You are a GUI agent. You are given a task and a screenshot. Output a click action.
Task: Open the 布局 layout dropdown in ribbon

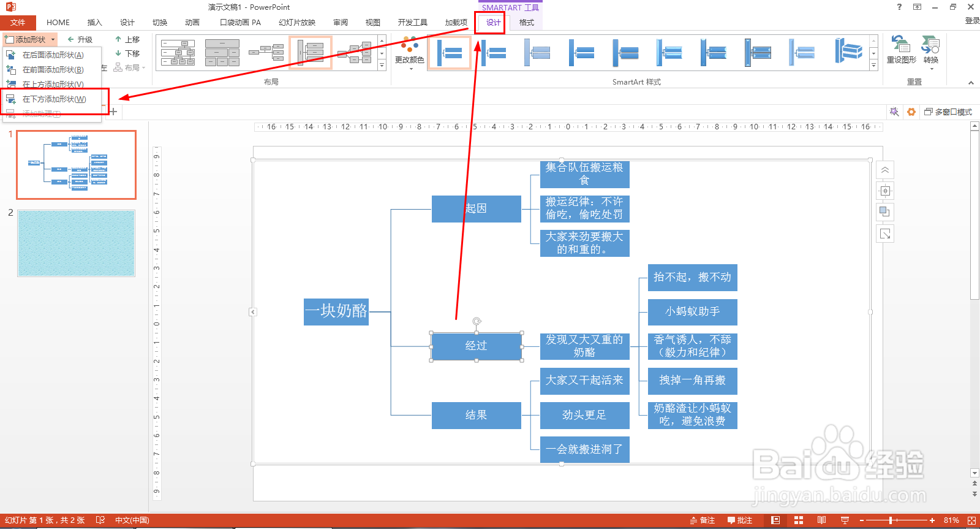coord(130,67)
